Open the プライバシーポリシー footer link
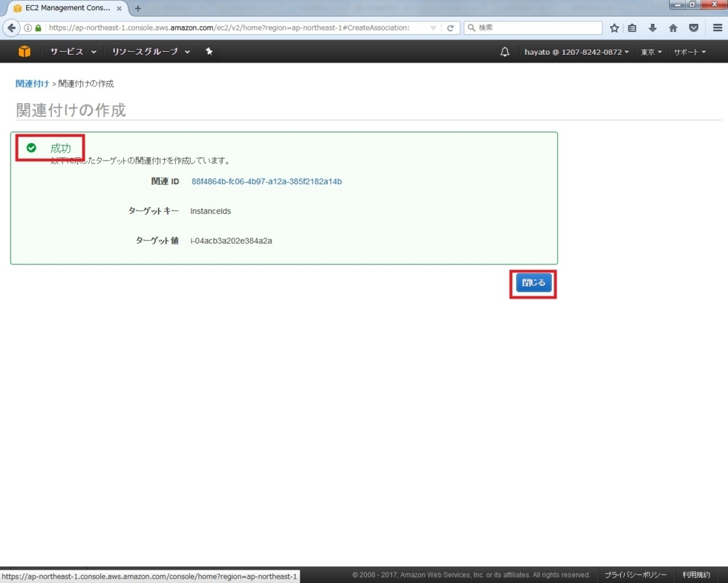The width and height of the screenshot is (728, 583). pyautogui.click(x=635, y=574)
